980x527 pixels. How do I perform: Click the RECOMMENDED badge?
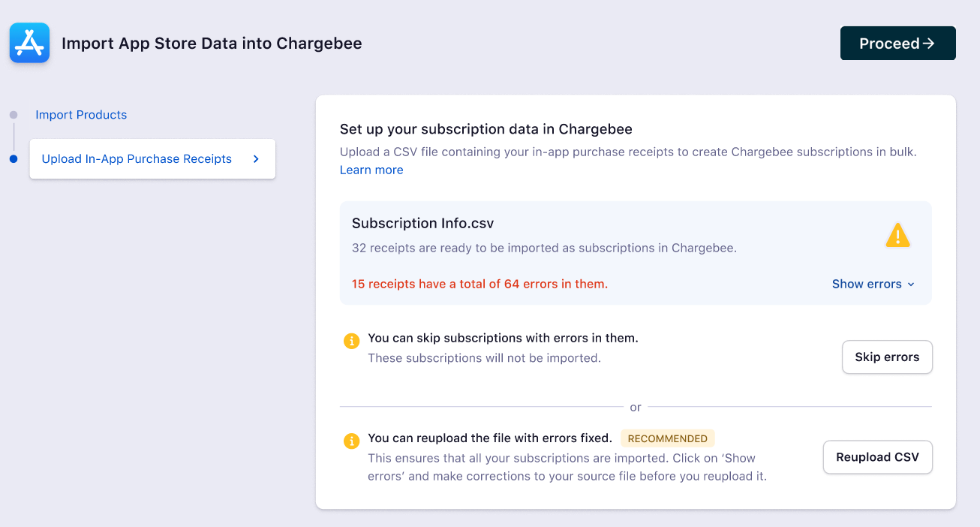667,438
